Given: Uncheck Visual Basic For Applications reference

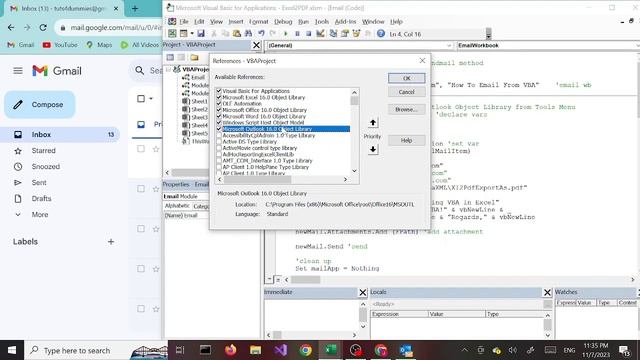Looking at the screenshot, I should point(219,91).
